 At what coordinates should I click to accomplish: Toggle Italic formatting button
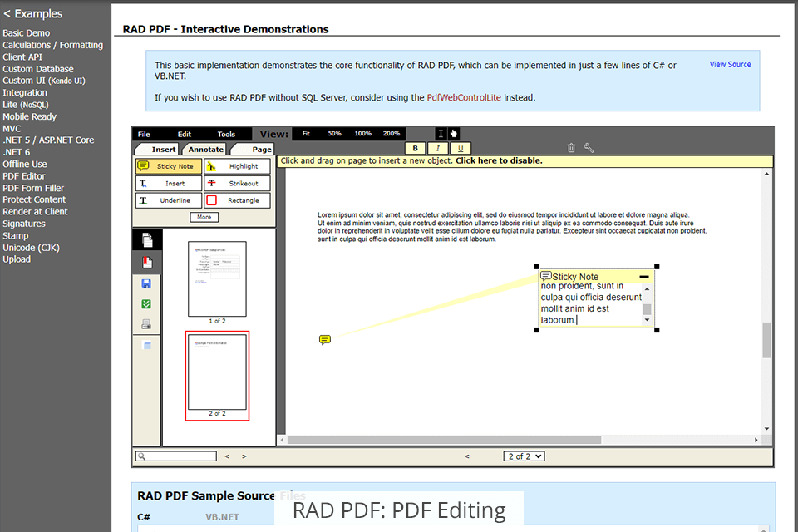pyautogui.click(x=438, y=148)
